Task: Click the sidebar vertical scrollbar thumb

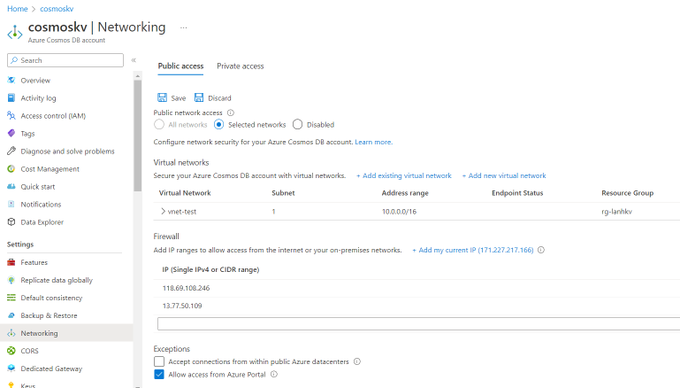Action: (137, 136)
